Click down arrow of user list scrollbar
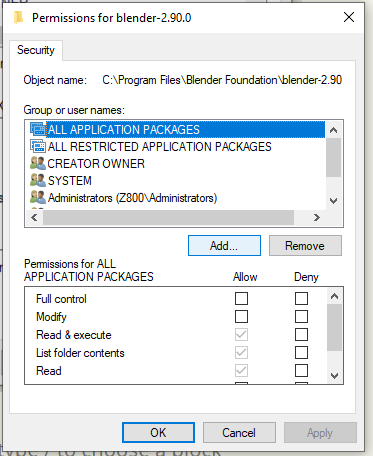This screenshot has width=373, height=456. pyautogui.click(x=333, y=201)
